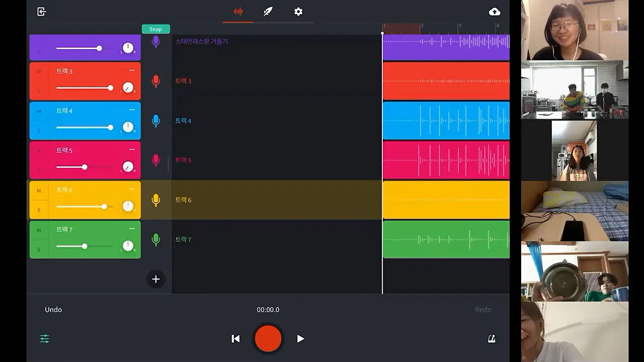Open the 트랙 3 more options menu
This screenshot has height=362, width=644.
(x=132, y=70)
